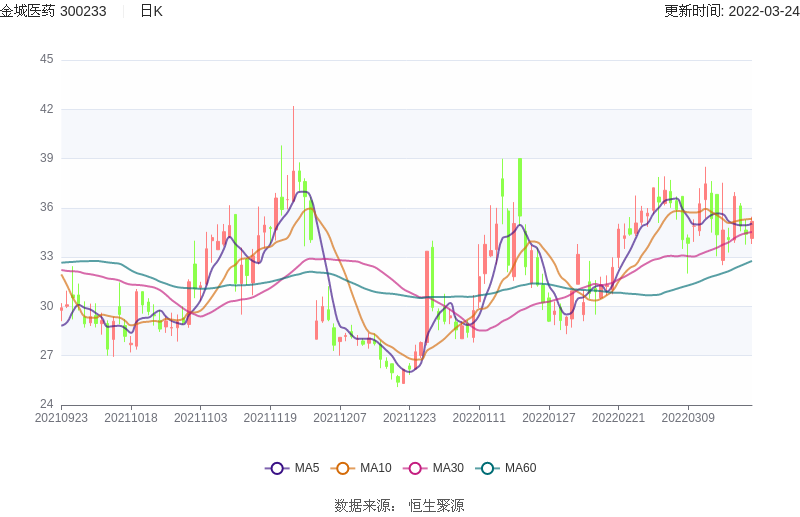Click the 20211119 date axis label
Viewport: 800px width, 517px height.
[270, 417]
